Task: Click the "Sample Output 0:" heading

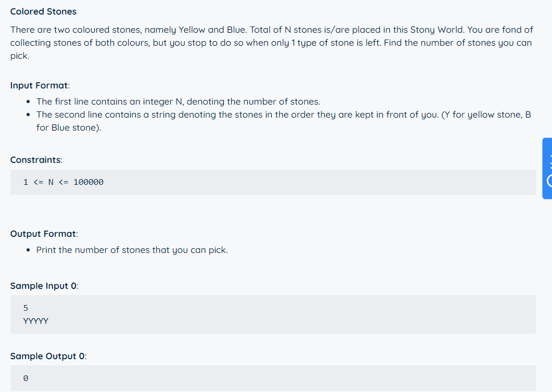Action: [48, 356]
